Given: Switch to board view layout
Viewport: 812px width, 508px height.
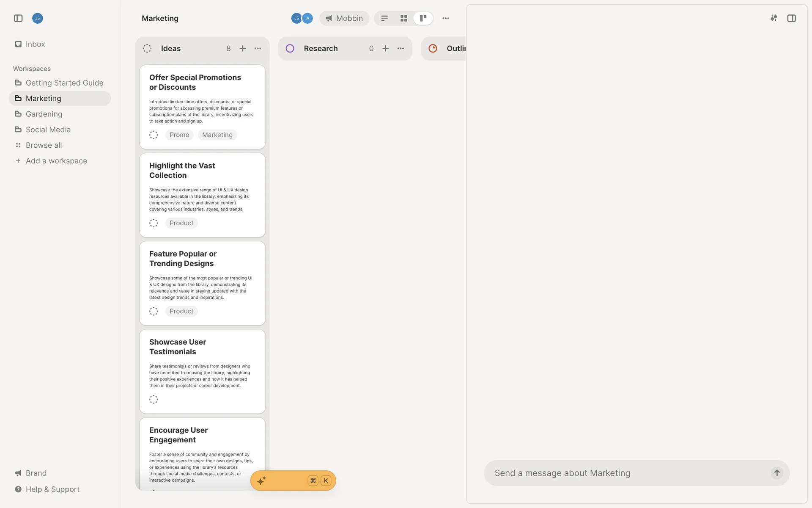Looking at the screenshot, I should (423, 18).
